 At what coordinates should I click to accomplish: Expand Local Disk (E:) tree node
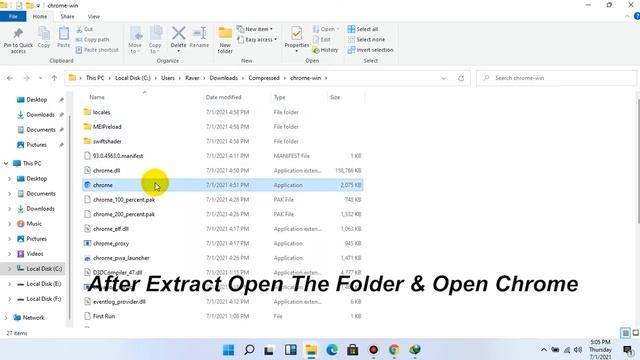pos(9,284)
